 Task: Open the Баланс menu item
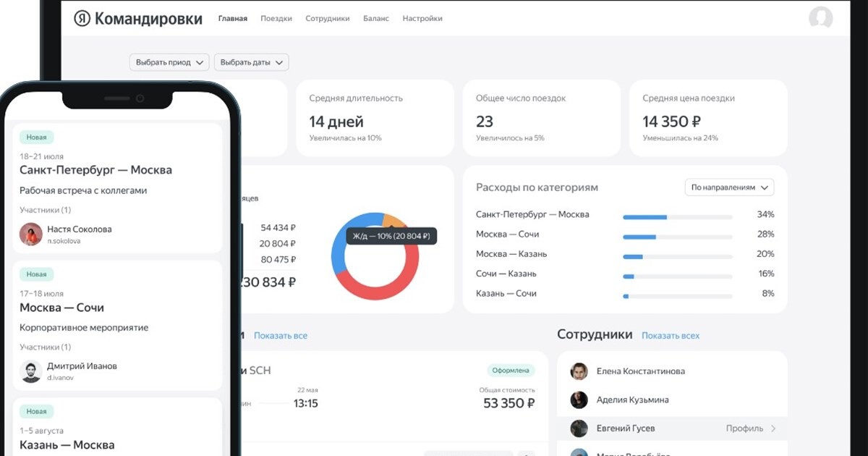click(x=375, y=19)
